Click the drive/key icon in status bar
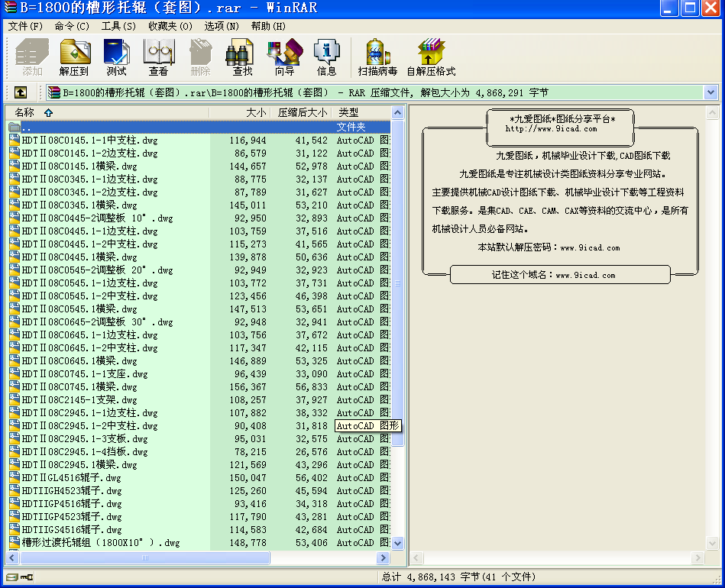Image resolution: width=725 pixels, height=588 pixels. [x=20, y=577]
